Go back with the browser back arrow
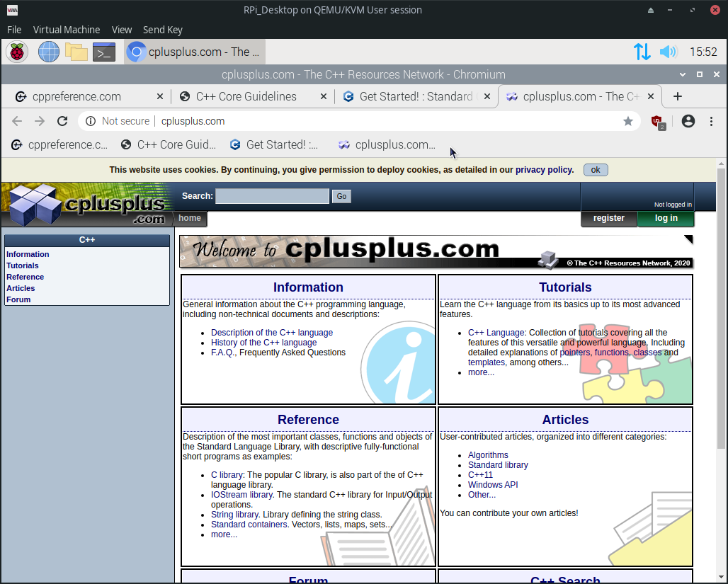This screenshot has width=728, height=584. [17, 121]
